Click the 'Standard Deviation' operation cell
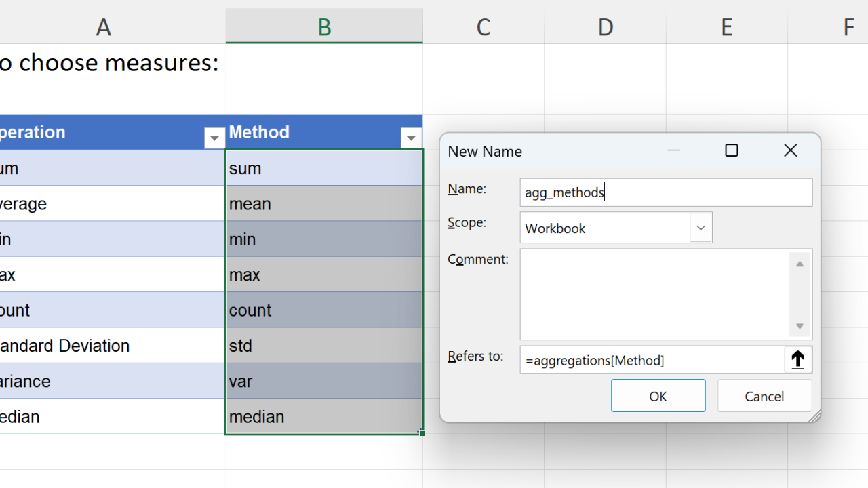868x488 pixels. pos(113,346)
